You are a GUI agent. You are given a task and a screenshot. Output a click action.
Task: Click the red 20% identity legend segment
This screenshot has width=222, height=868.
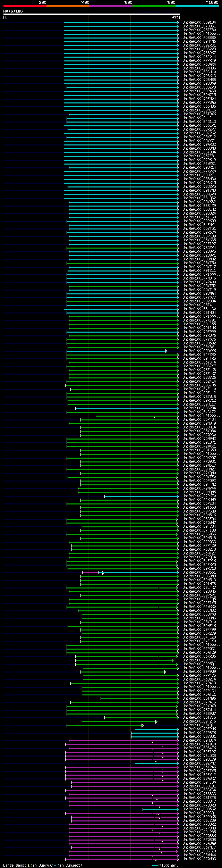pos(25,6)
